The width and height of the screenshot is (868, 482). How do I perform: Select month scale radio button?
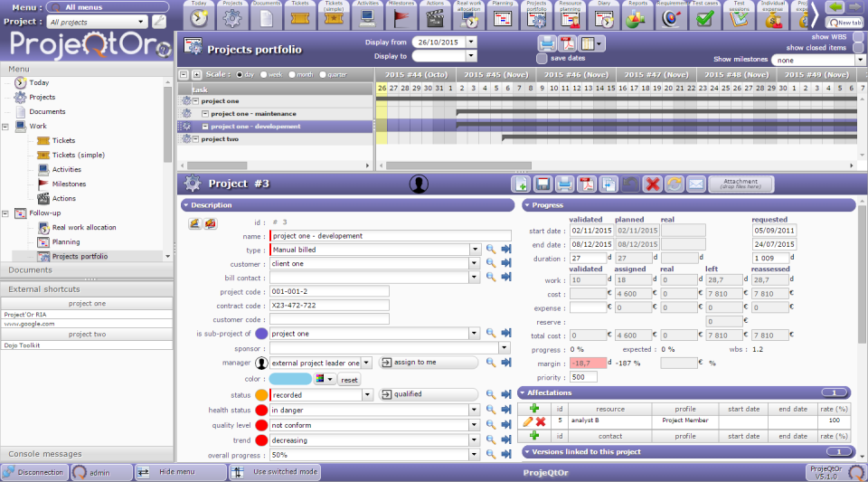292,75
